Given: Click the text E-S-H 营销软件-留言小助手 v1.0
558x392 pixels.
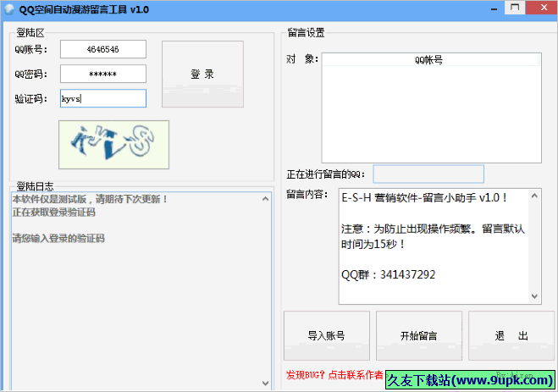Looking at the screenshot, I should point(424,198).
